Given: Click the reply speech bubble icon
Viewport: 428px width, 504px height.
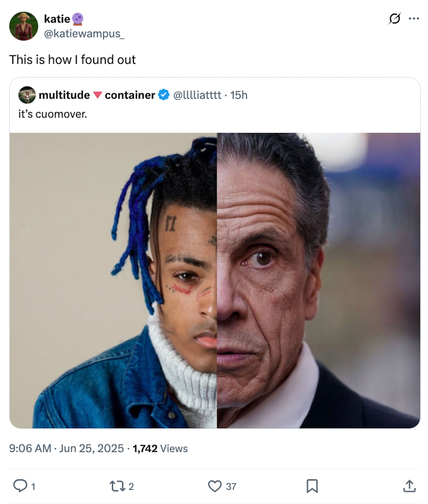Looking at the screenshot, I should click(20, 486).
